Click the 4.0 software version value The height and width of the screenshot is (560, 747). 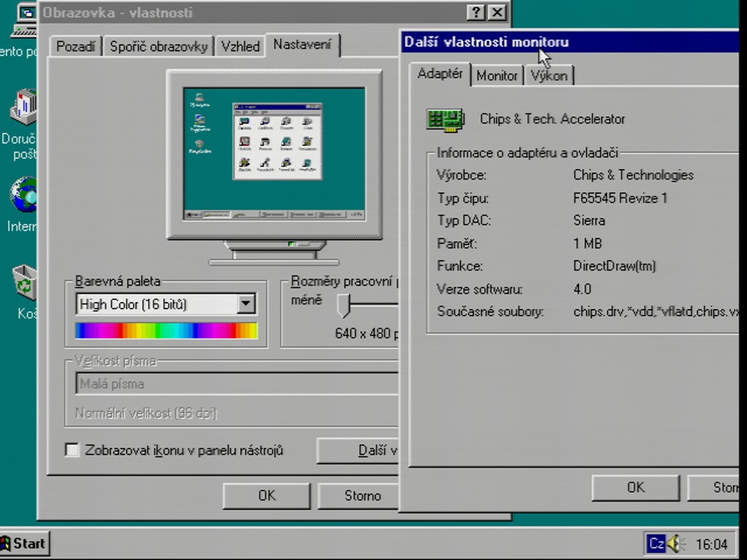[582, 289]
